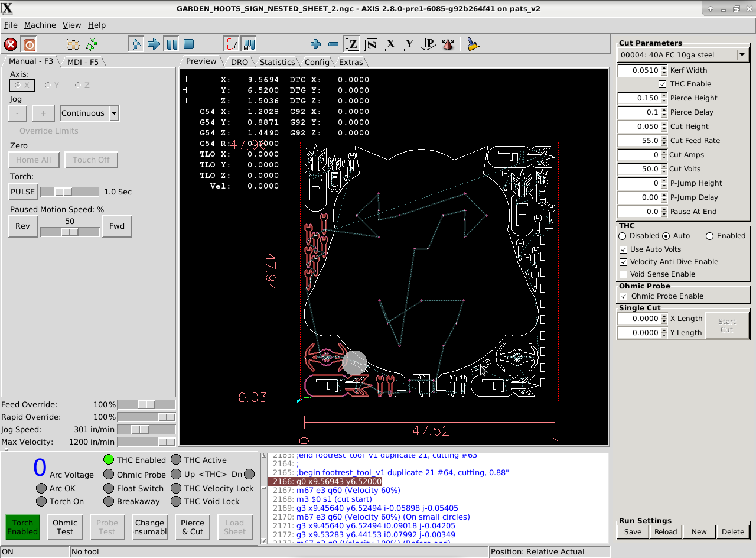Select front Y view icon
Image resolution: width=756 pixels, height=558 pixels.
click(x=409, y=44)
